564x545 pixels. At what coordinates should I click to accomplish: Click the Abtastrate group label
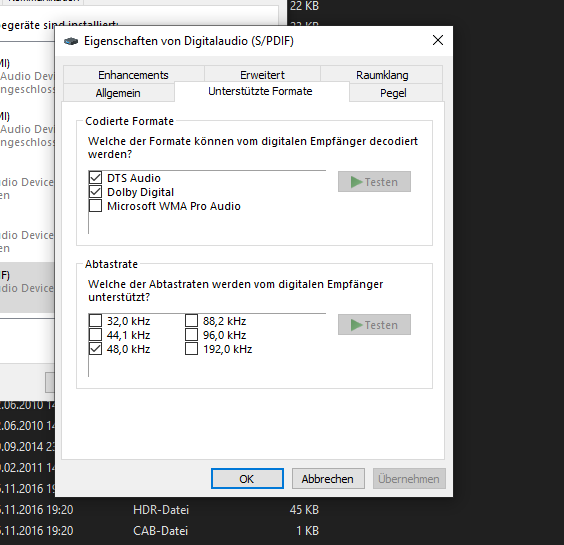coord(112,264)
